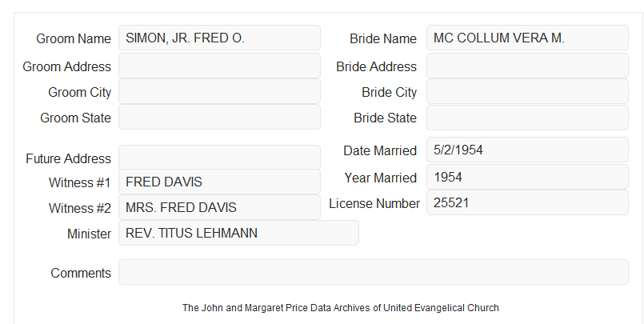
Task: Select the Minister field REV. TITUS LEHMANN
Action: pyautogui.click(x=238, y=233)
